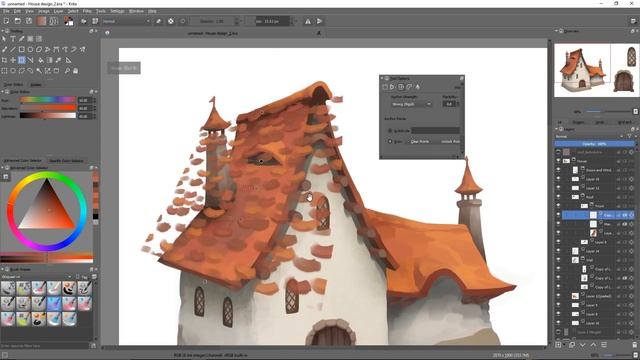The height and width of the screenshot is (360, 640).
Task: Choose Liquify transform mode in Tool Options
Action: [418, 87]
